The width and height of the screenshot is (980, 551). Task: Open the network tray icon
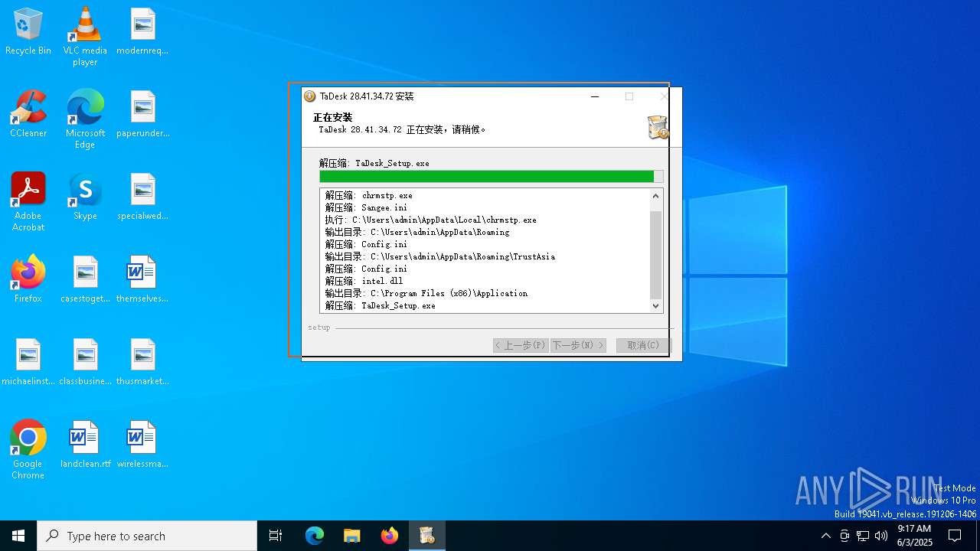pos(863,536)
